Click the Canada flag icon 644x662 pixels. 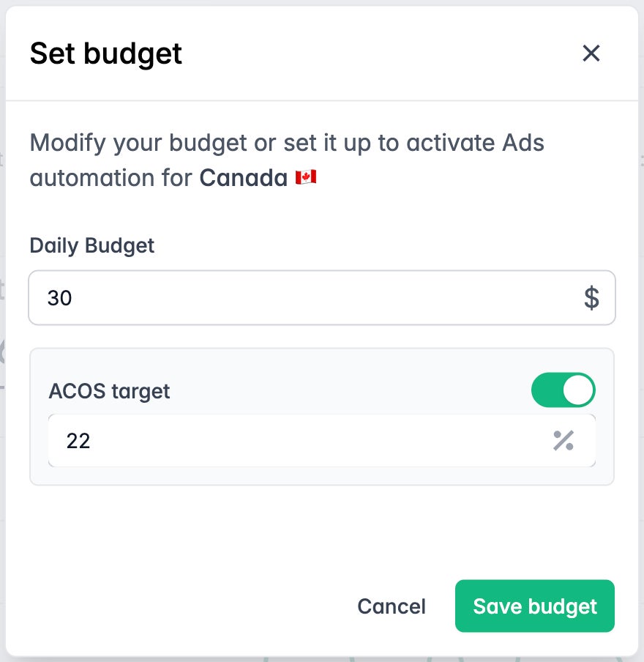[x=306, y=177]
